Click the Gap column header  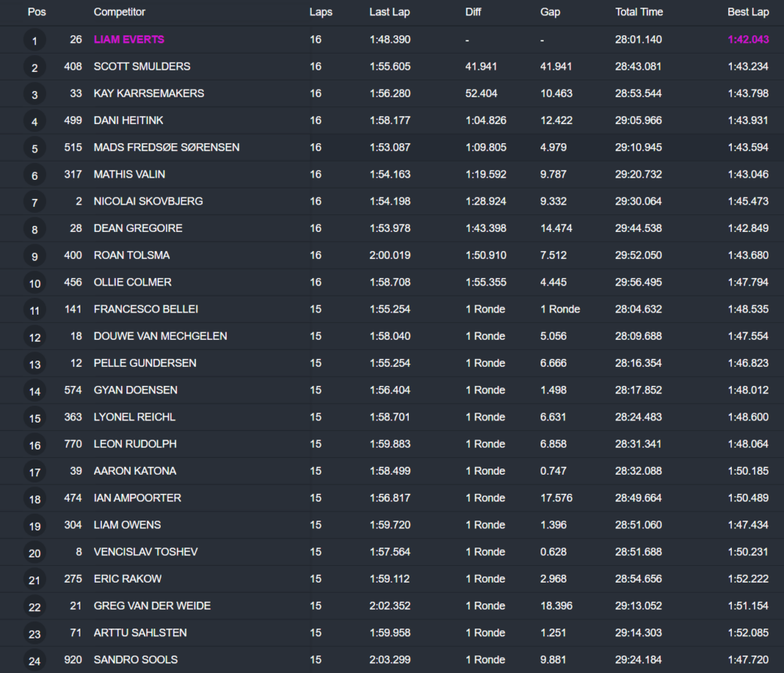tap(550, 12)
